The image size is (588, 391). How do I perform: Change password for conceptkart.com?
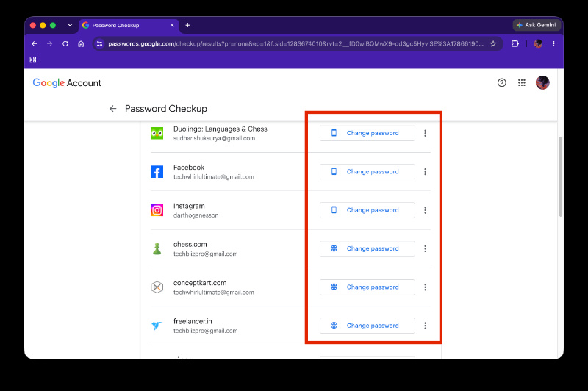pyautogui.click(x=367, y=287)
